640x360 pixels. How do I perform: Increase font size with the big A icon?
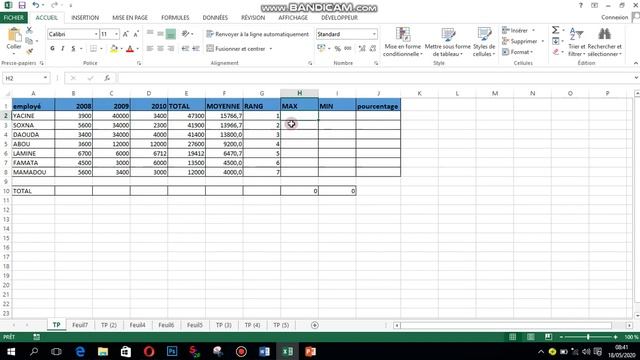(x=126, y=34)
